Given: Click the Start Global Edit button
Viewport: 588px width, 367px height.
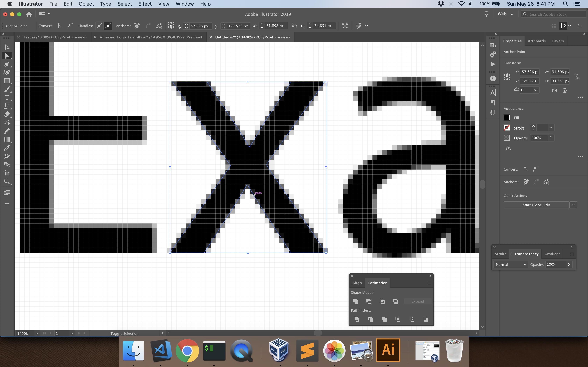Looking at the screenshot, I should [536, 205].
